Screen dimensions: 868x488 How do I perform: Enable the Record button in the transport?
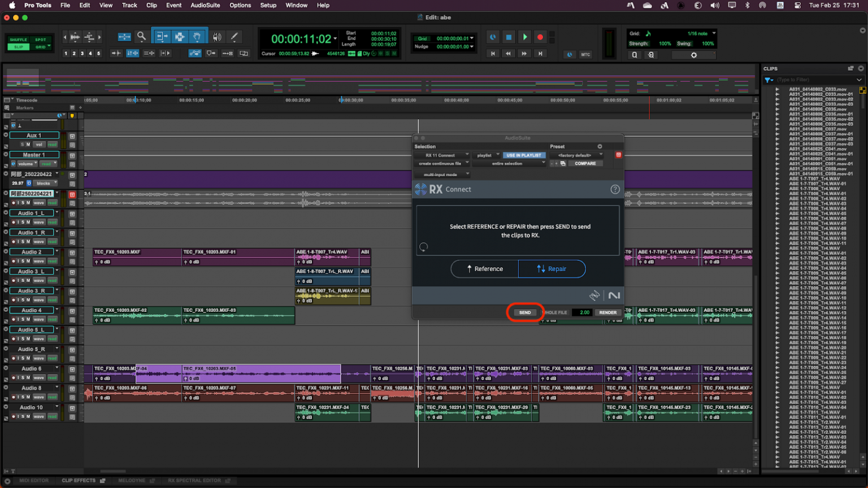click(541, 37)
